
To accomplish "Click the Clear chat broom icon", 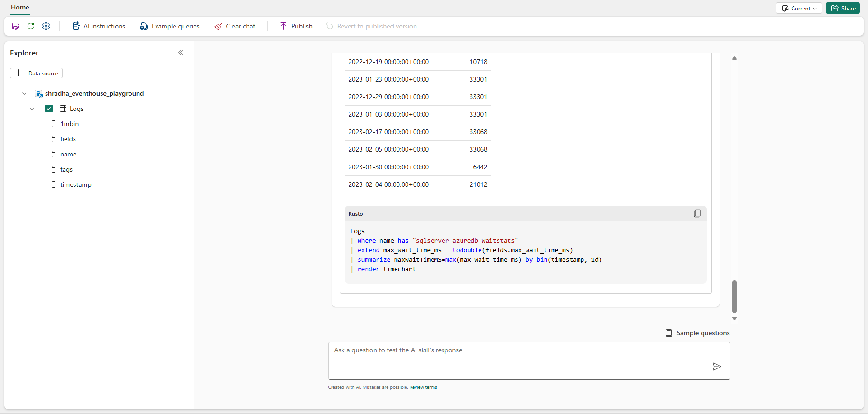I will point(218,26).
